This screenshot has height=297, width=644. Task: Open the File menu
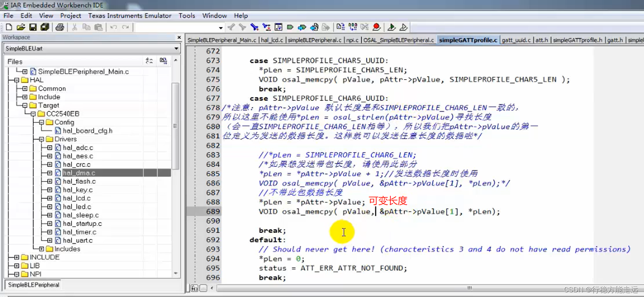point(9,15)
